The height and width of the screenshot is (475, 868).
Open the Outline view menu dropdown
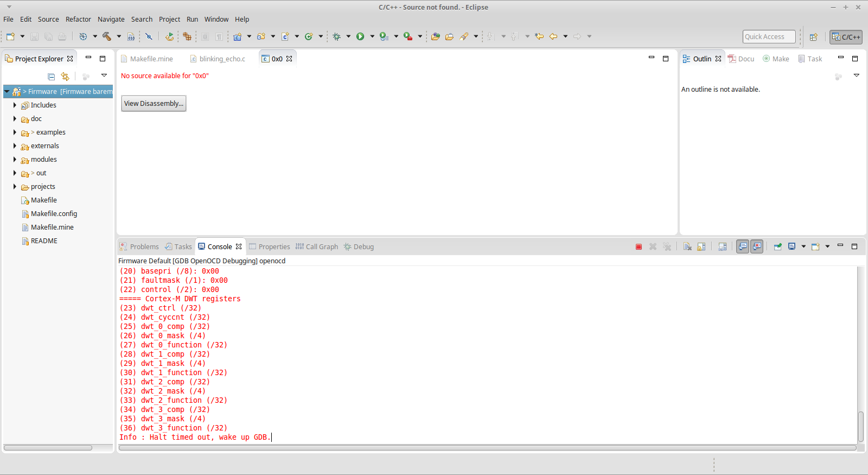pos(857,75)
